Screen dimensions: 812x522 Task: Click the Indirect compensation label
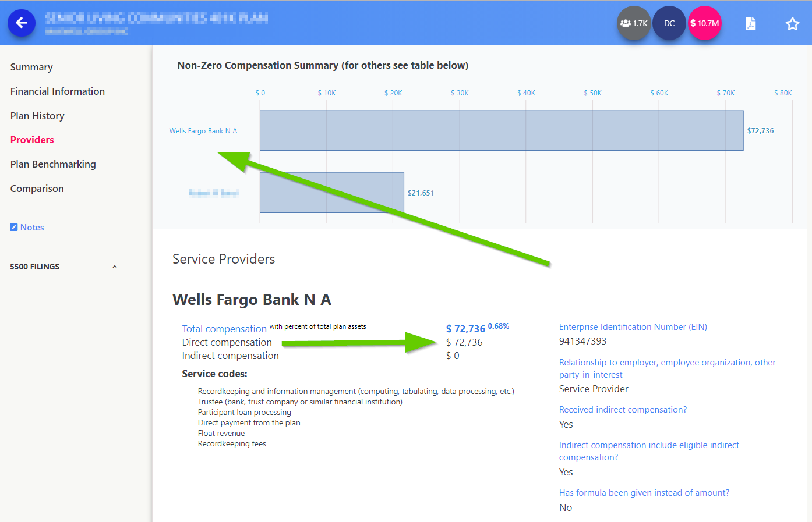231,356
